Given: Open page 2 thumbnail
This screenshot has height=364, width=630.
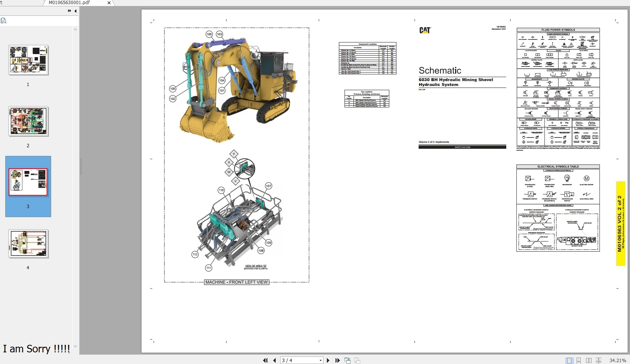Looking at the screenshot, I should (28, 121).
